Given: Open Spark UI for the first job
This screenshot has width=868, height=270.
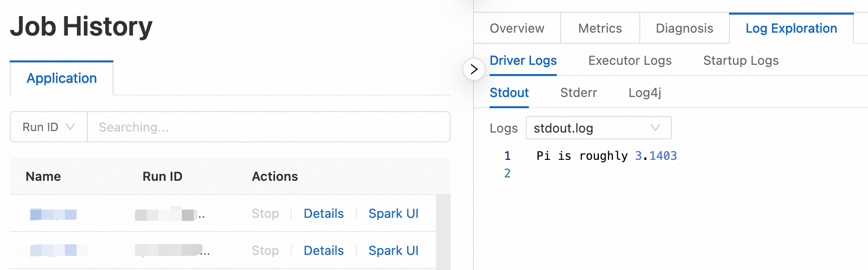Looking at the screenshot, I should (393, 213).
